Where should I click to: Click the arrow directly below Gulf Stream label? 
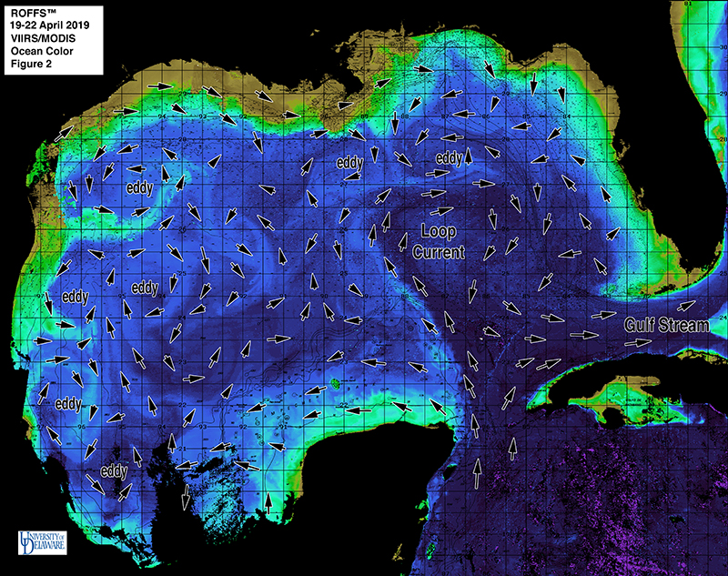coord(638,343)
